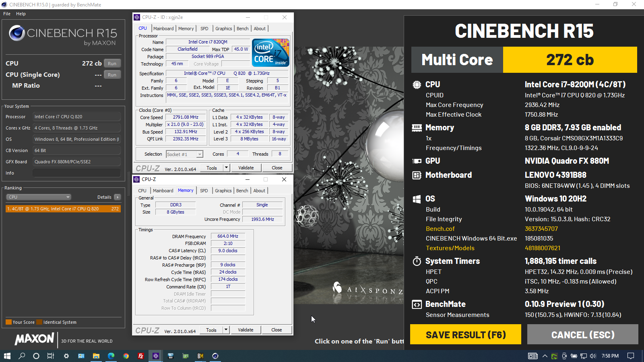This screenshot has width=644, height=362.
Task: Open Task View on taskbar
Action: click(x=51, y=356)
